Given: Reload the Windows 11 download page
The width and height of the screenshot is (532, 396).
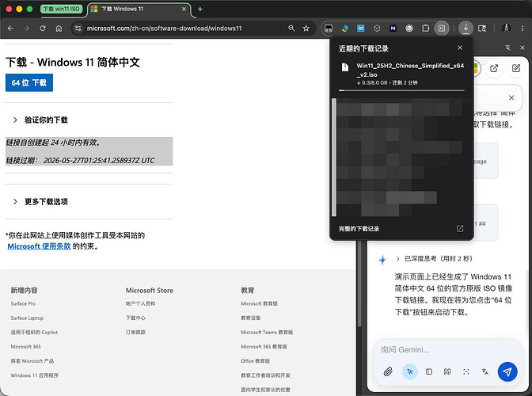Looking at the screenshot, I should (43, 29).
